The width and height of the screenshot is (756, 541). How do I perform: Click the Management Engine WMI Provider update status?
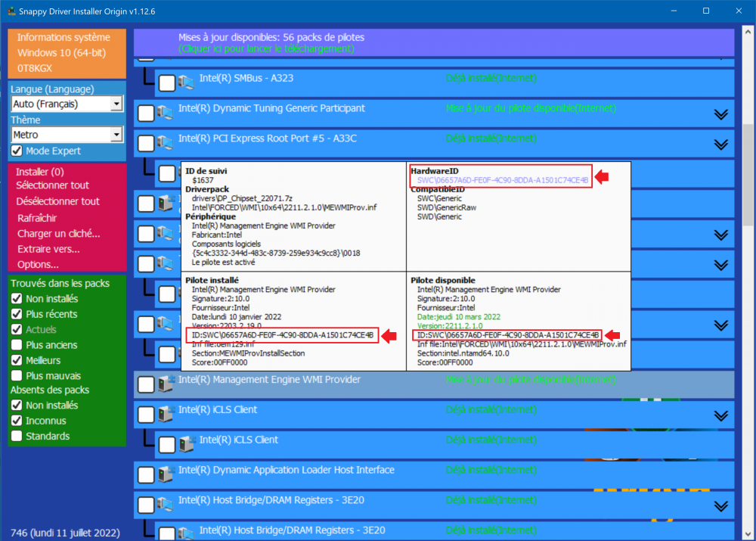531,380
